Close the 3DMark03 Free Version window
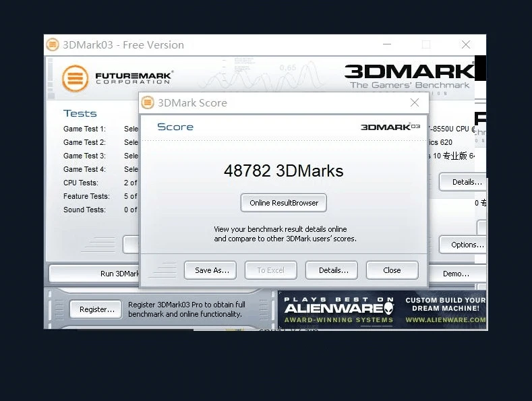Viewport: 532px width, 401px height. coord(465,44)
